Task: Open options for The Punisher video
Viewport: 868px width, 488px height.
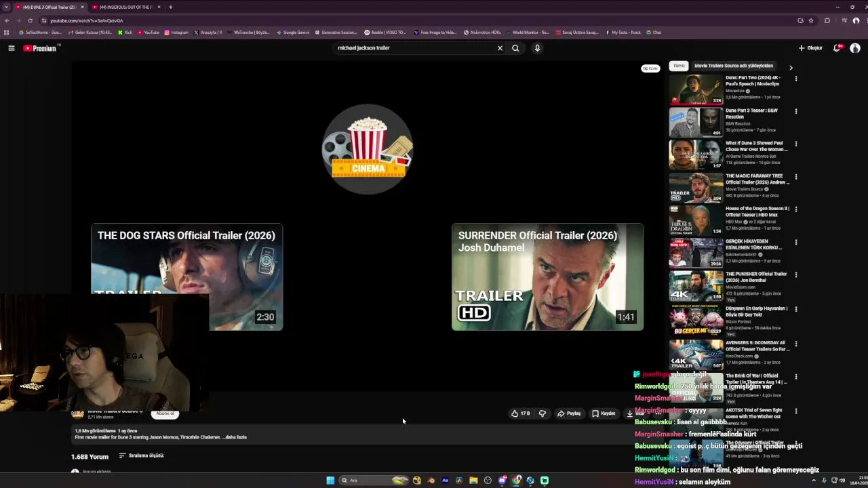Action: (796, 274)
